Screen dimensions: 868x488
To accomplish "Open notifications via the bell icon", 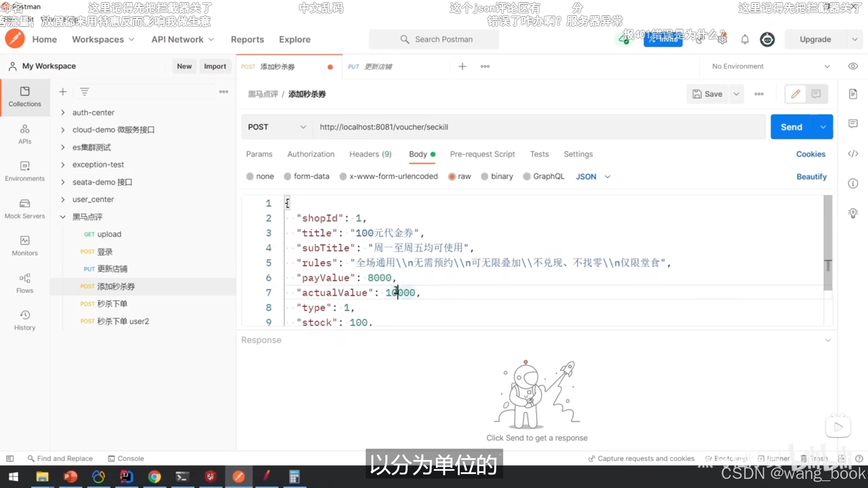I will (745, 39).
